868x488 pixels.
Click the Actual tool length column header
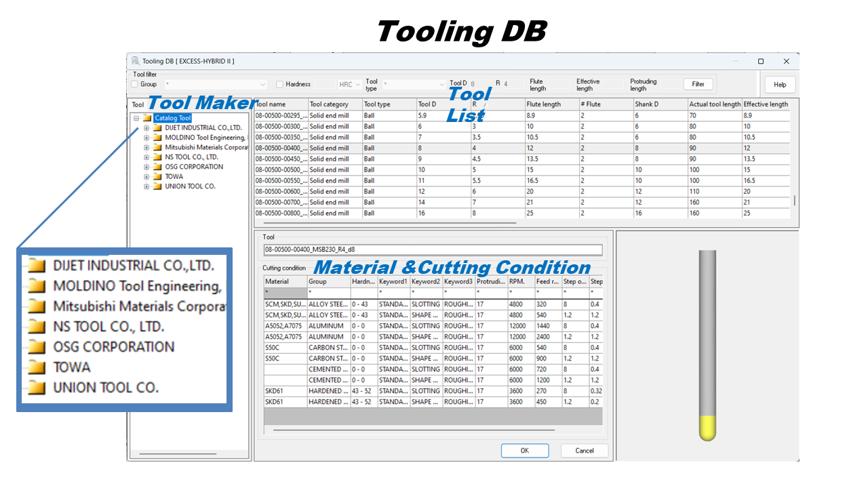[x=715, y=104]
